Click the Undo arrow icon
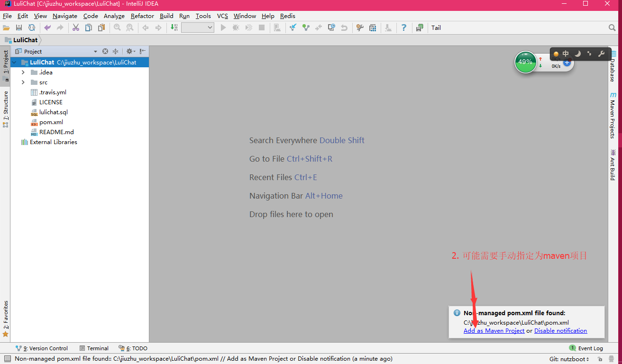622x364 pixels. (x=47, y=28)
